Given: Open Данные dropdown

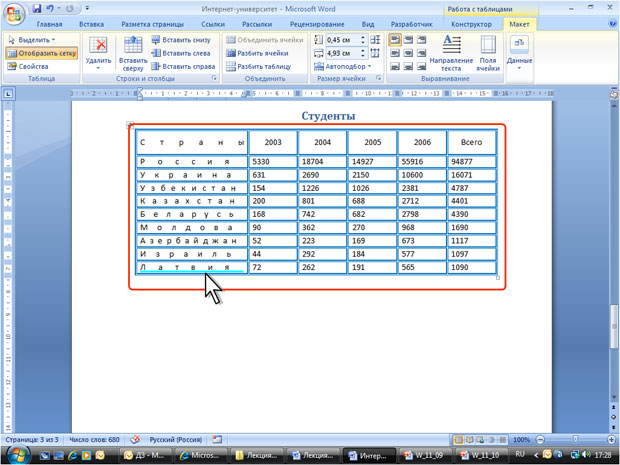Looking at the screenshot, I should (519, 53).
